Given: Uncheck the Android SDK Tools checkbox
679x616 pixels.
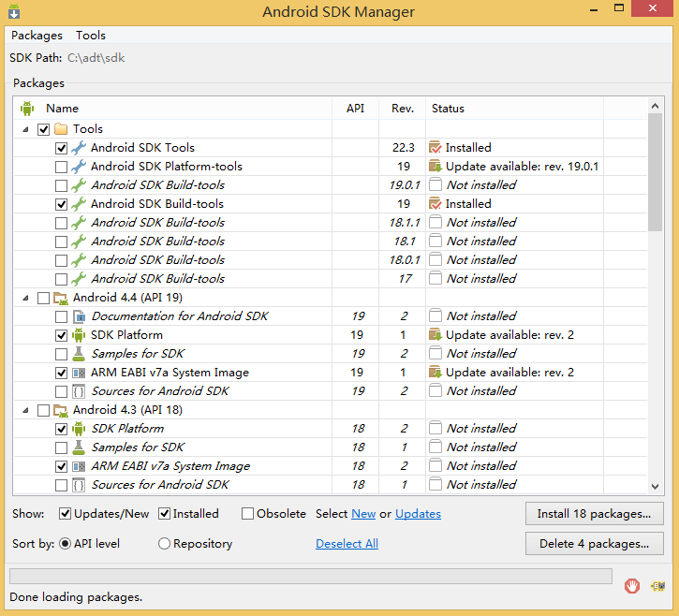Looking at the screenshot, I should pos(61,148).
